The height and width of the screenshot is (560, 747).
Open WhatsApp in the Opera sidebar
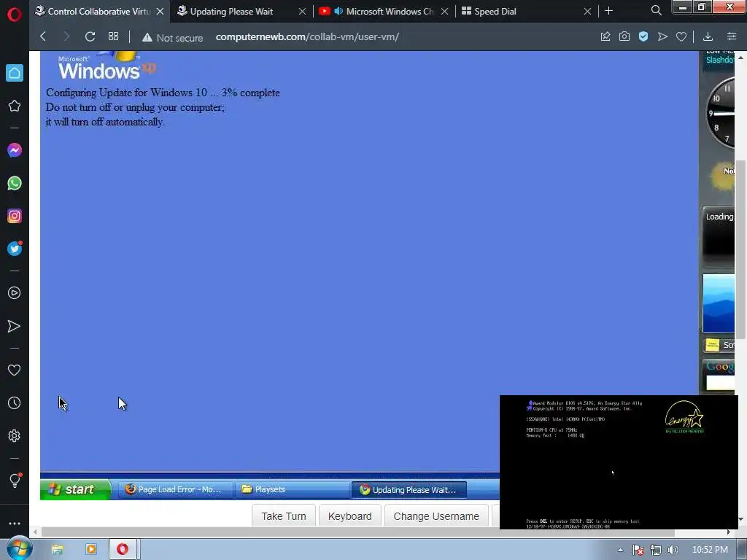tap(15, 183)
